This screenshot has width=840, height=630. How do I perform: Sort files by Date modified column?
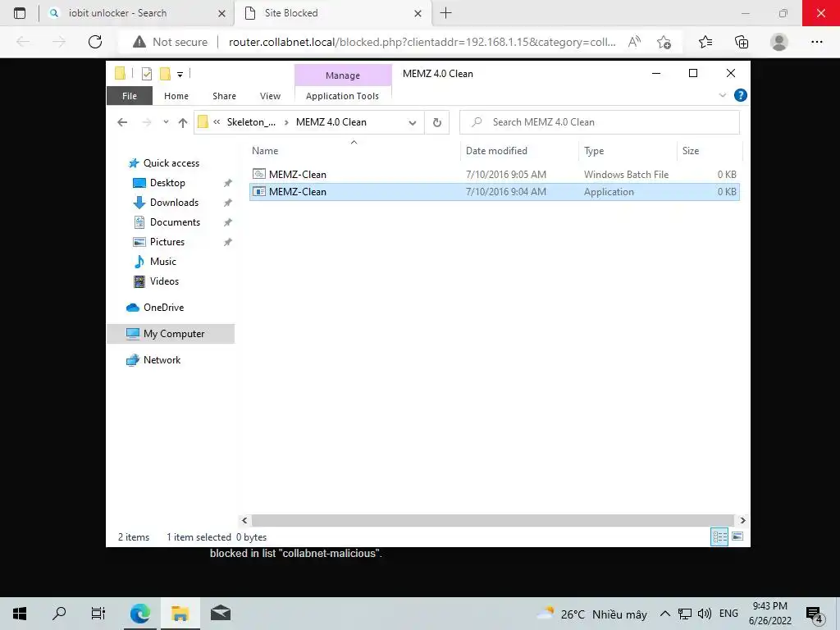tap(519, 151)
